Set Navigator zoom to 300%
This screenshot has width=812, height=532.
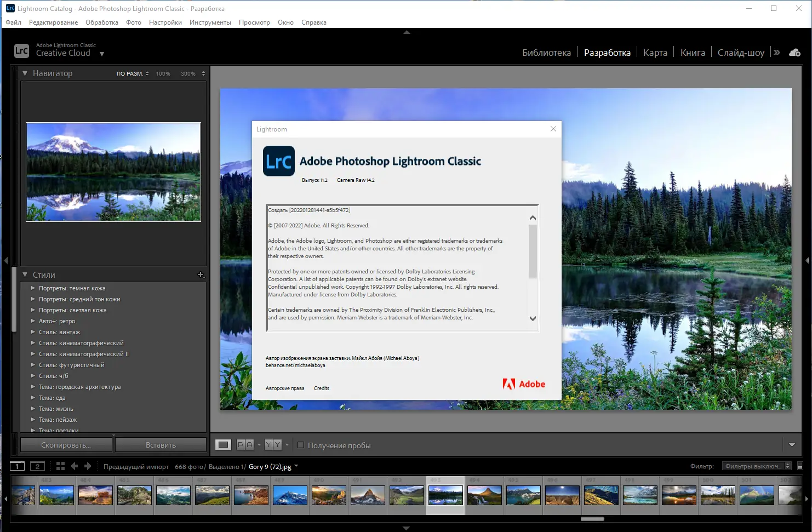[x=188, y=73]
